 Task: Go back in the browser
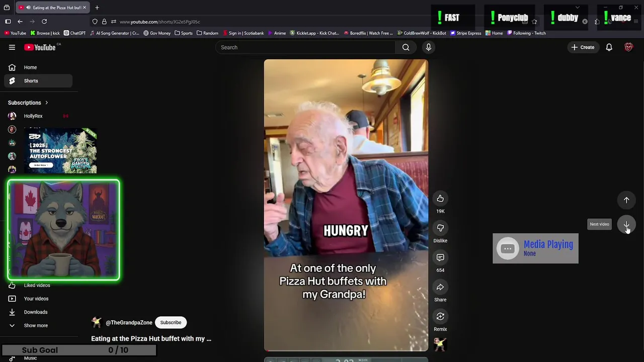click(x=20, y=22)
